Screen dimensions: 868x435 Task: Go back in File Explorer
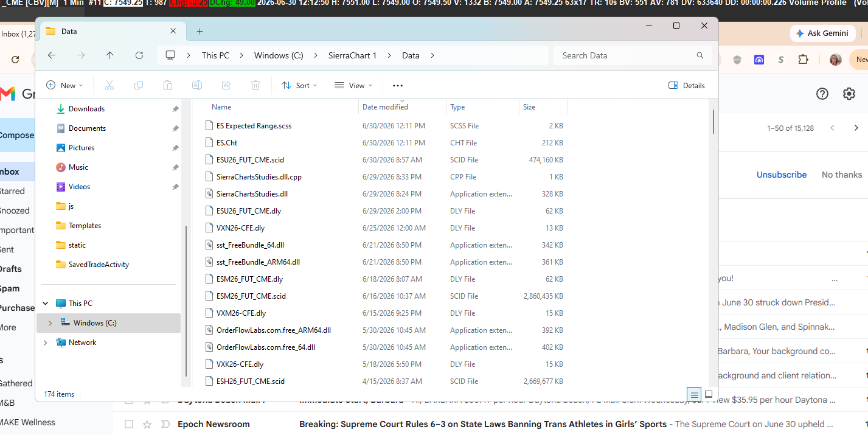pyautogui.click(x=52, y=55)
